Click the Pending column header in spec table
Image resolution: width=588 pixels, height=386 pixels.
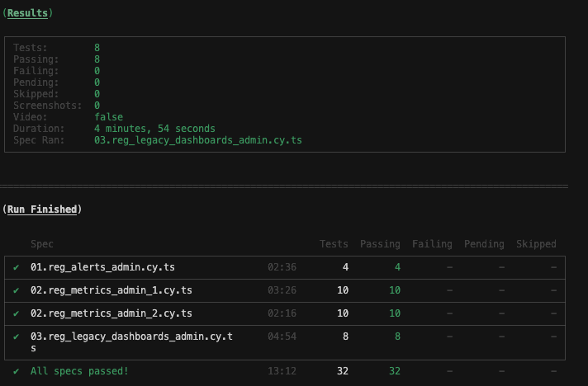484,244
